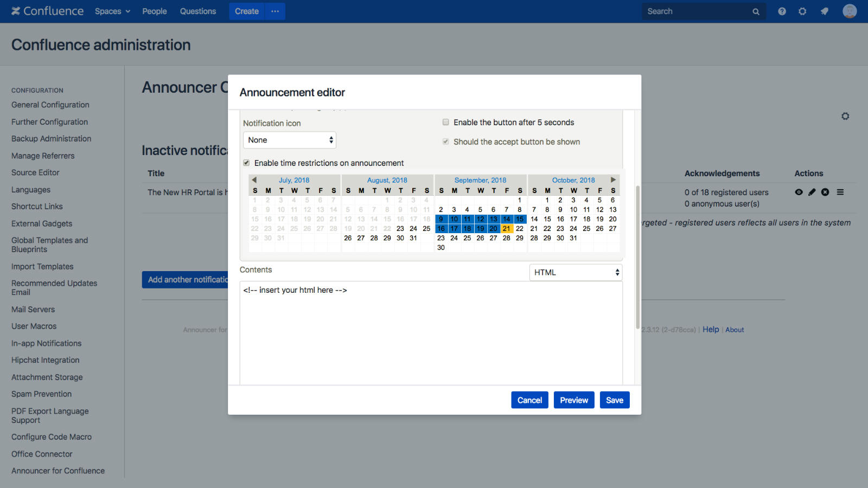
Task: Open the Contents format HTML dropdown
Action: (576, 272)
